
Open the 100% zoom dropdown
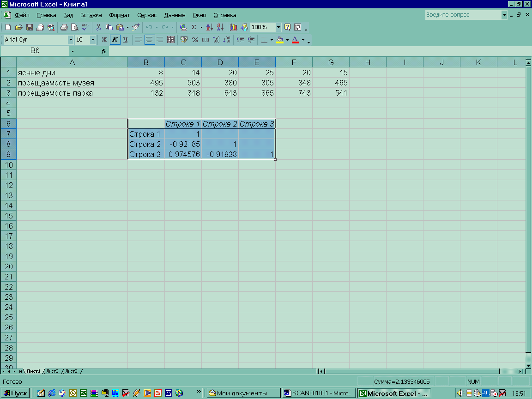point(278,27)
